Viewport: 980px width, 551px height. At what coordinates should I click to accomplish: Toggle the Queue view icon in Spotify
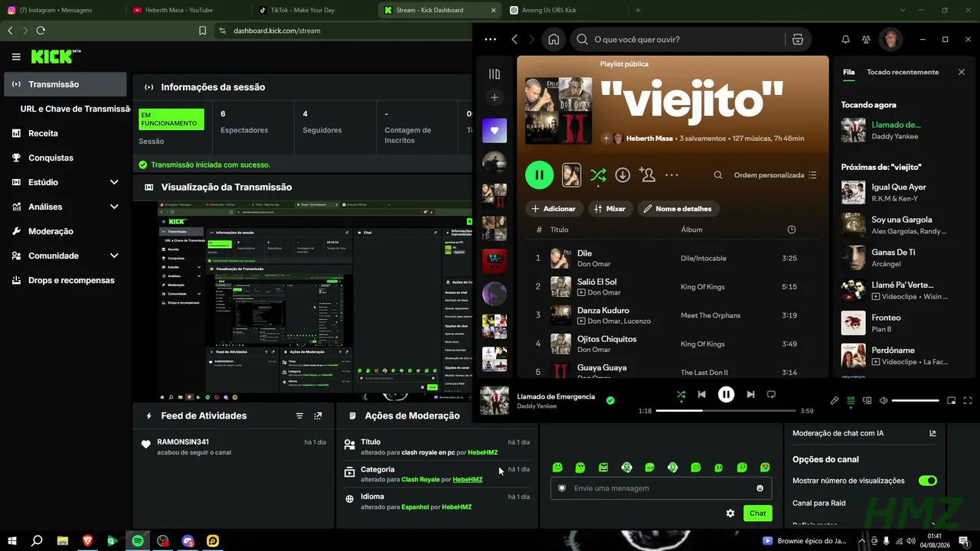(x=851, y=400)
